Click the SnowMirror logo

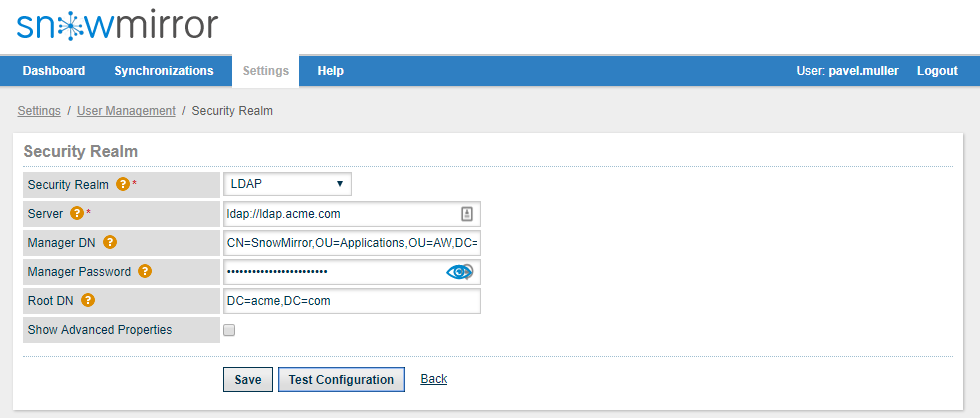coord(117,26)
